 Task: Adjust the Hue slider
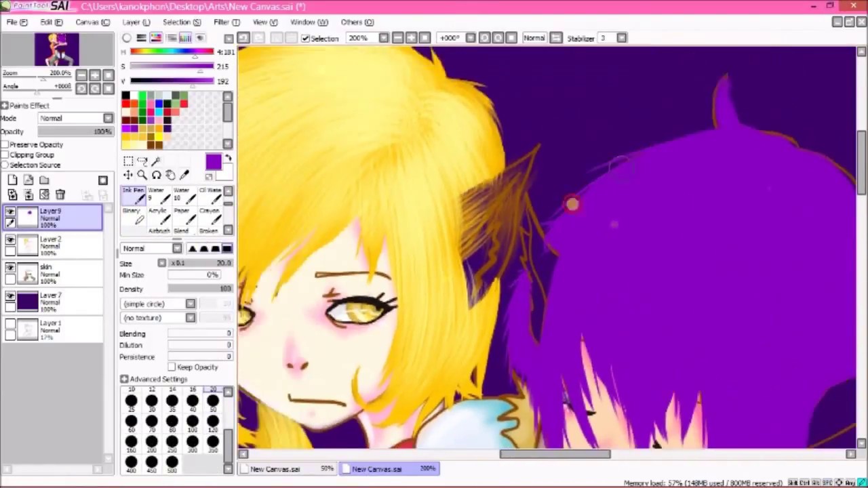point(172,52)
